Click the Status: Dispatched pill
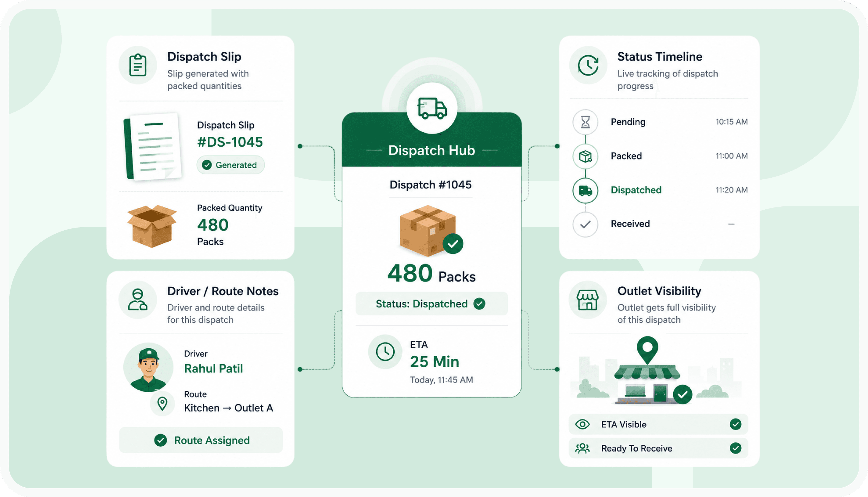This screenshot has width=868, height=497. (x=432, y=303)
